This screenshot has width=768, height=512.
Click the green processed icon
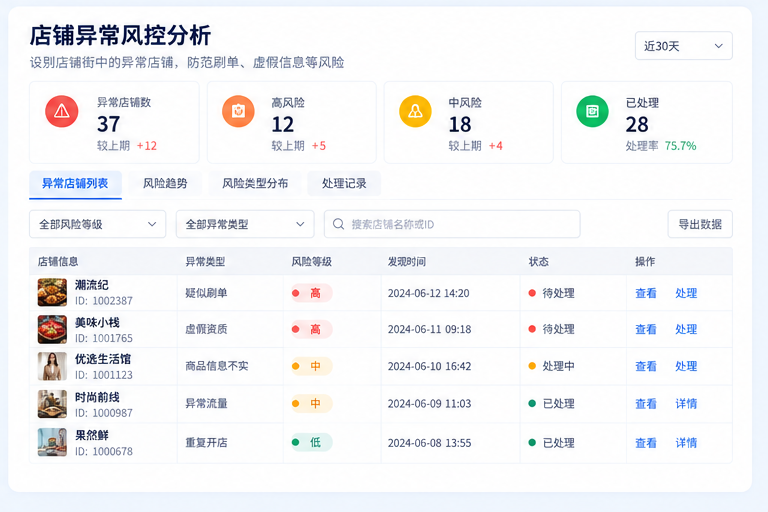coord(592,112)
